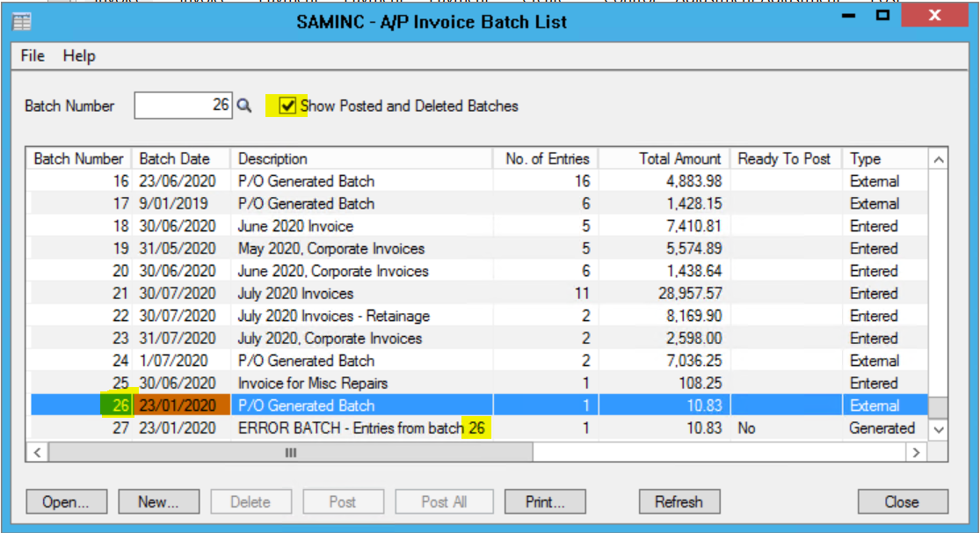Print the batch listing report
This screenshot has height=533, width=980.
[x=544, y=501]
